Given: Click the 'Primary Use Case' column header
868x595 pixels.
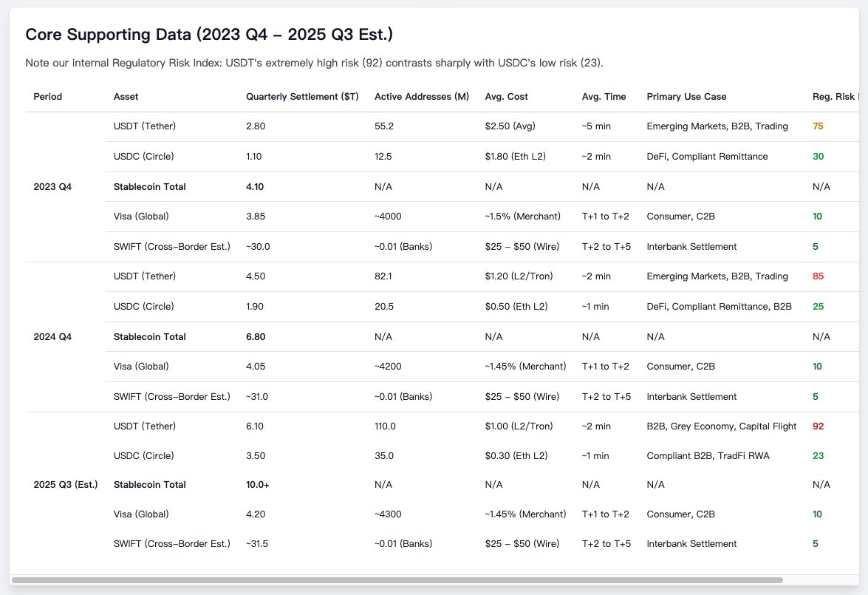Looking at the screenshot, I should point(686,96).
